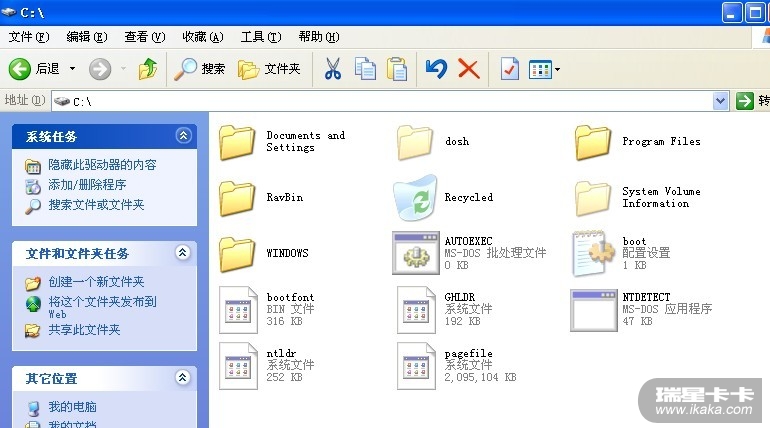Select the bootfont BIN file icon
Viewport: 770px width, 428px height.
[238, 310]
